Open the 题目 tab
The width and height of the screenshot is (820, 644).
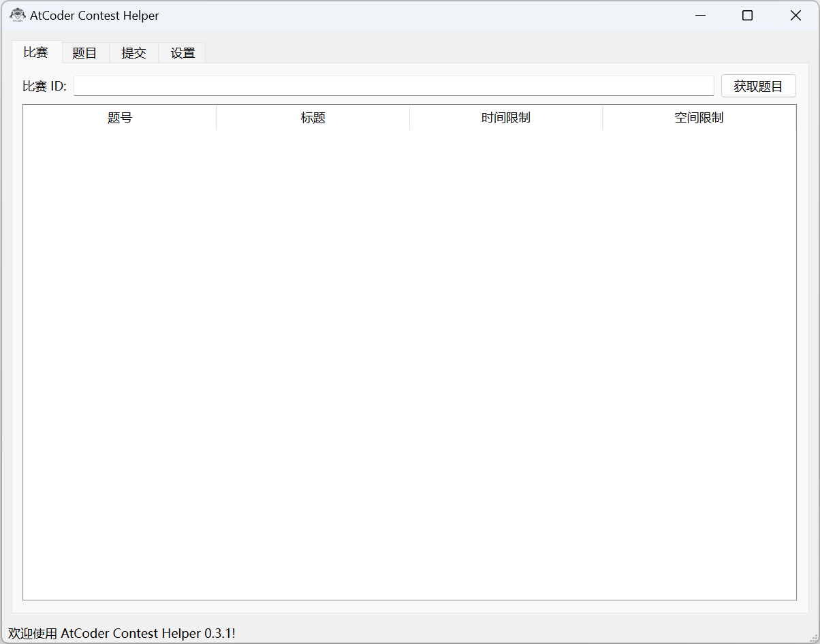85,53
